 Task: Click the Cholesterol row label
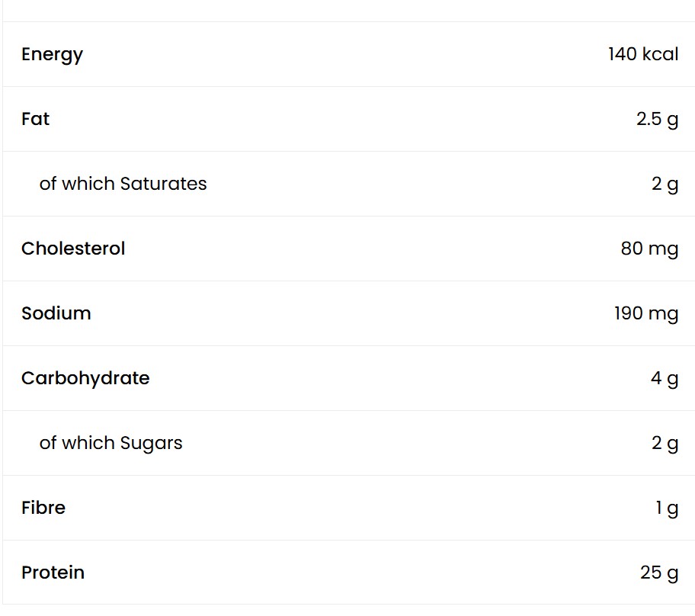pyautogui.click(x=73, y=249)
